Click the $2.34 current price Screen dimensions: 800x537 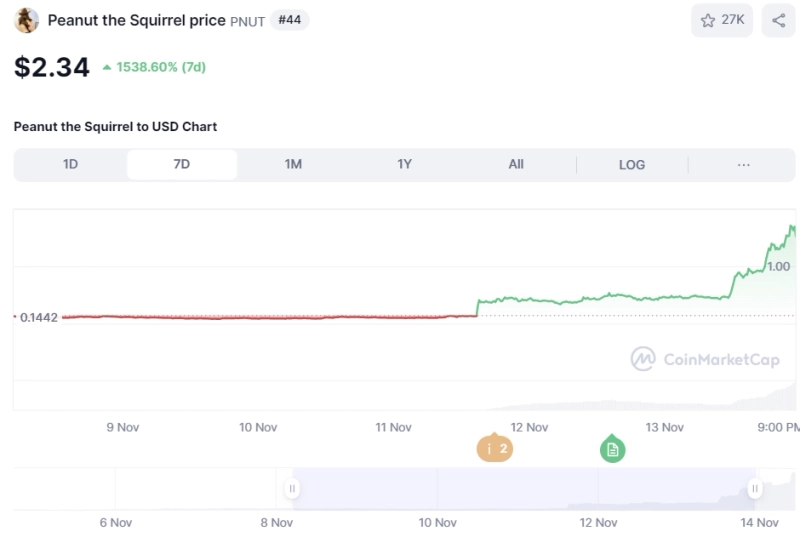[51, 67]
